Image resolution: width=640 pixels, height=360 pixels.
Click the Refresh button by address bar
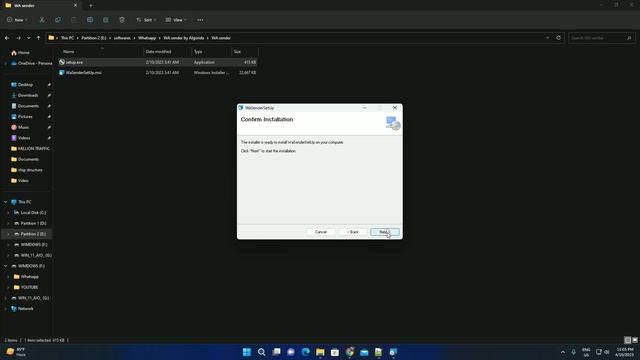point(558,38)
